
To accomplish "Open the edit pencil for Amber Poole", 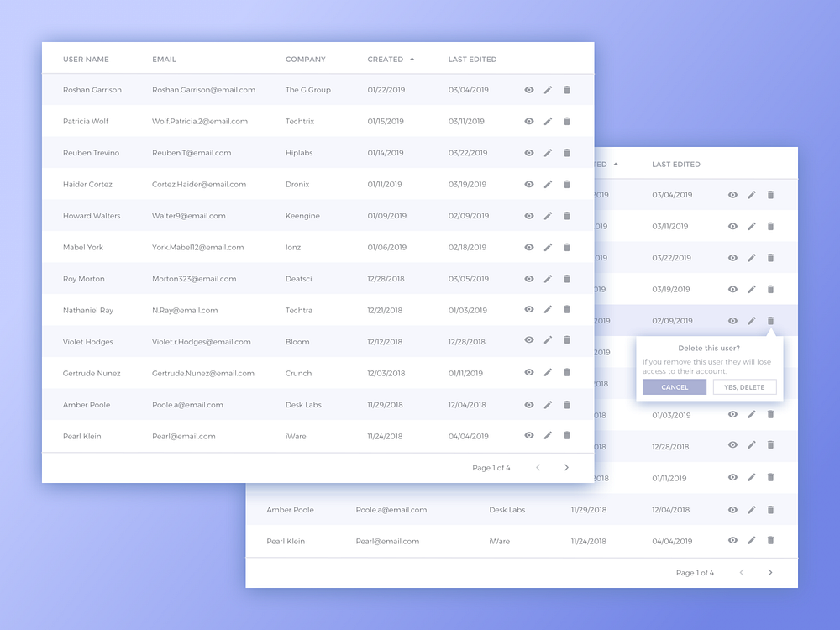I will pos(548,404).
